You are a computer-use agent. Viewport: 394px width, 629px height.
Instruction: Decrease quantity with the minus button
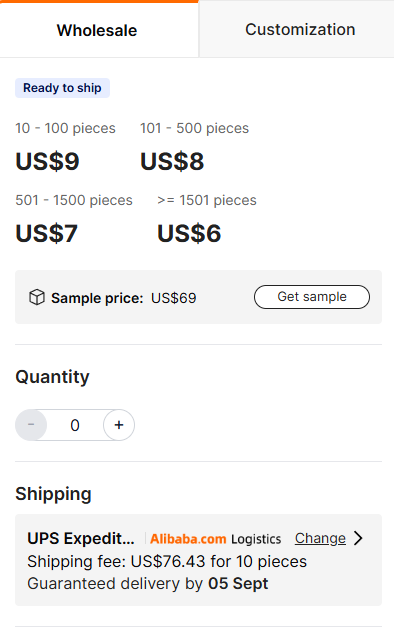(31, 425)
